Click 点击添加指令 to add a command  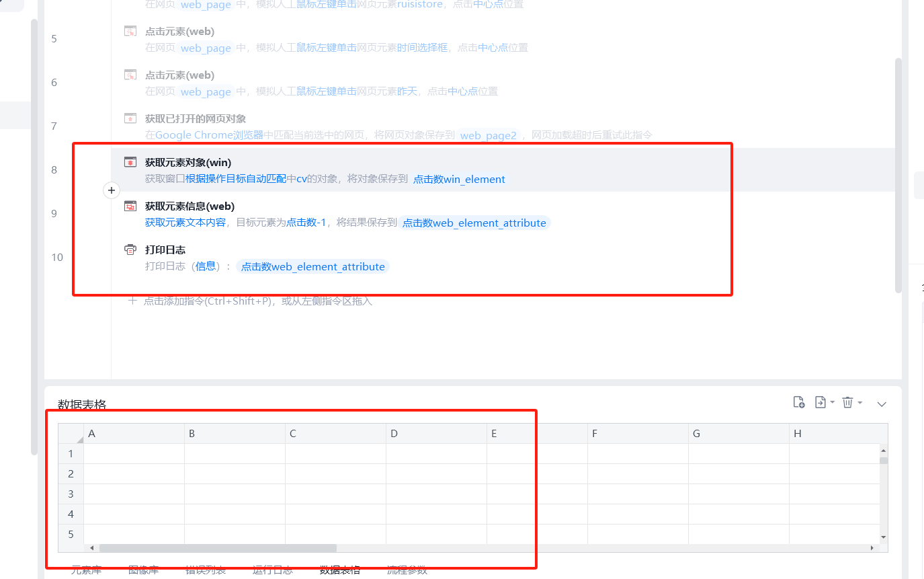[250, 301]
